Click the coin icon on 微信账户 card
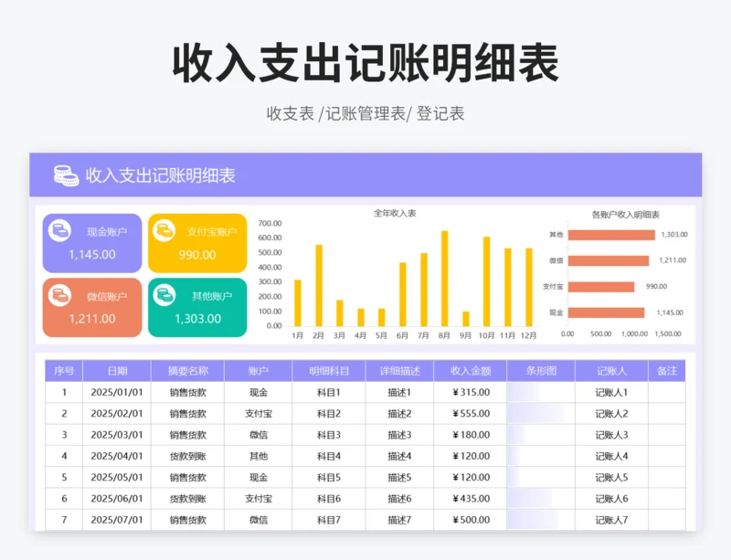Image resolution: width=731 pixels, height=560 pixels. pyautogui.click(x=59, y=295)
